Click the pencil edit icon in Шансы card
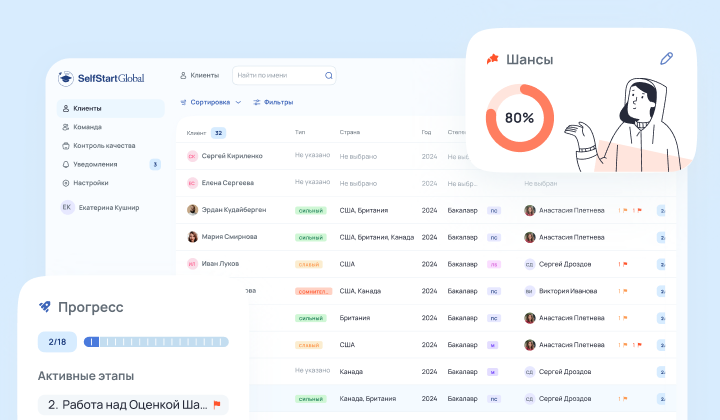 (x=667, y=59)
